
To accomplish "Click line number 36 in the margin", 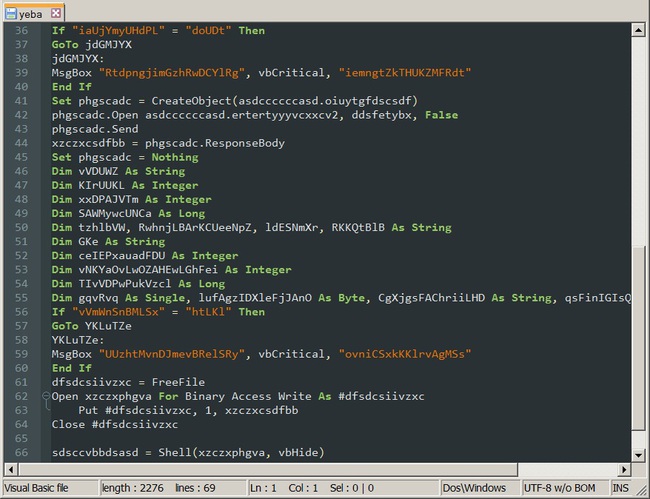I will pos(22,30).
